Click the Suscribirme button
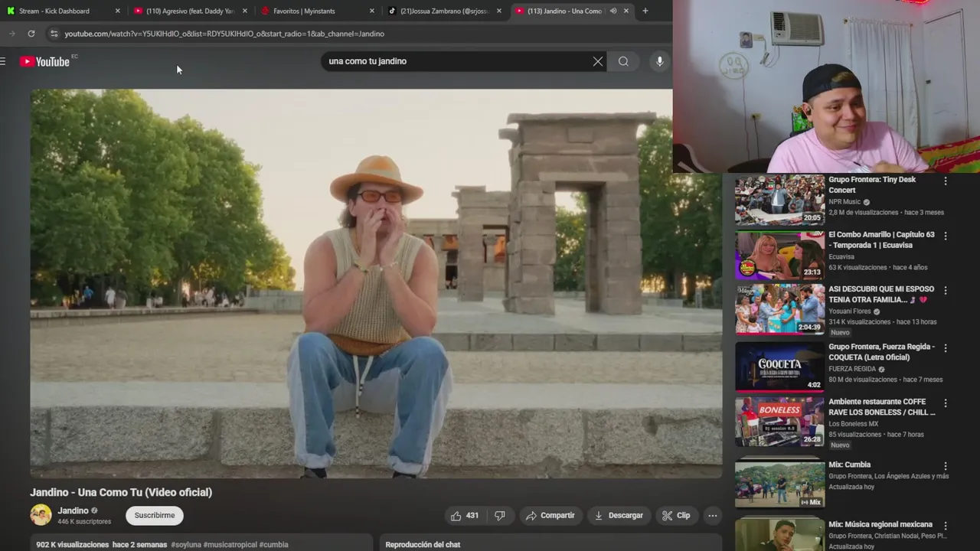This screenshot has width=980, height=551. click(x=155, y=516)
